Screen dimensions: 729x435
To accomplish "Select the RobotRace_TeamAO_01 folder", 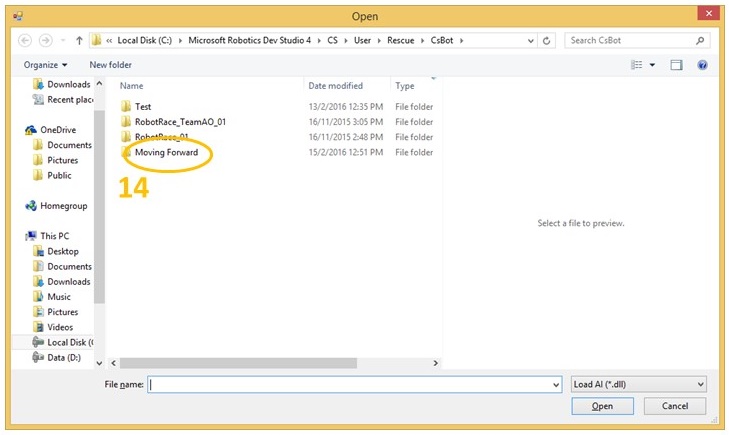I will coord(179,122).
